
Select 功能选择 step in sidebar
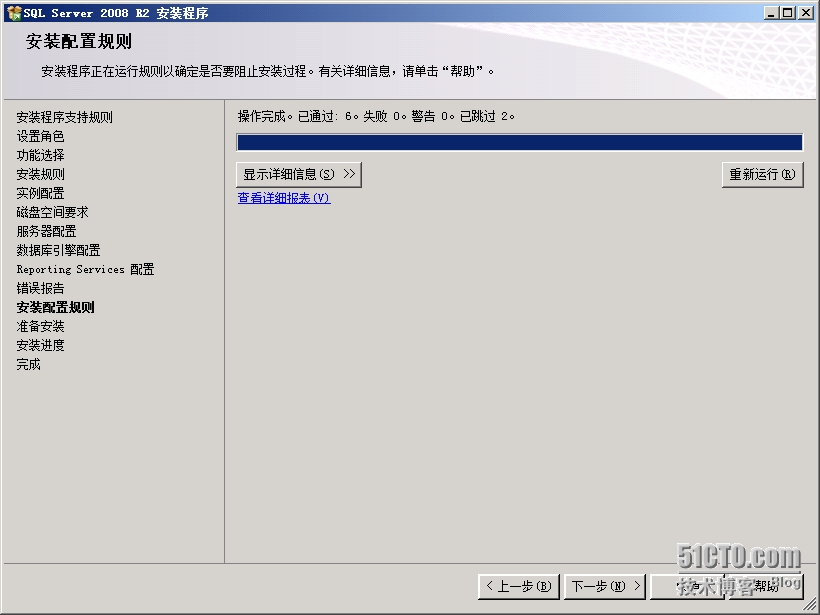40,155
